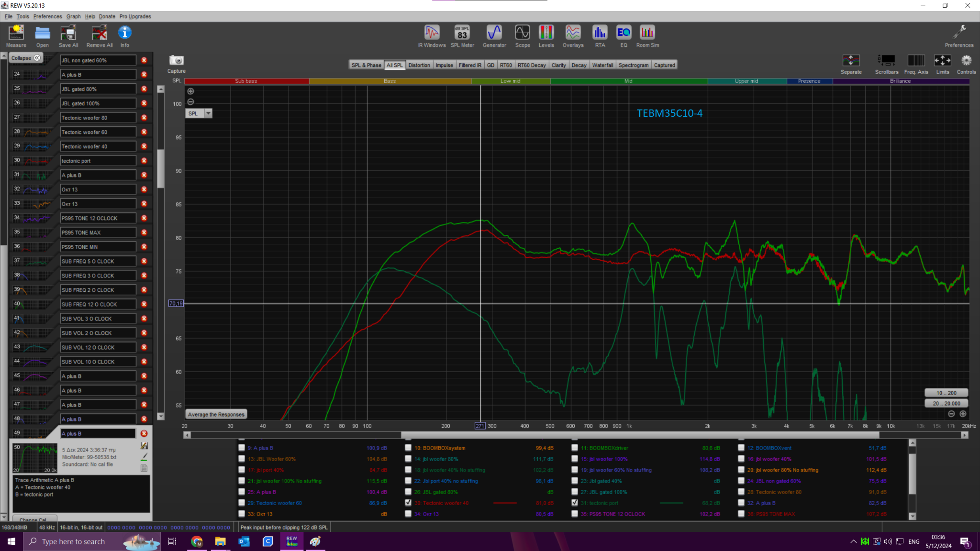Screen dimensions: 980x551
Task: Set frequency range to 10 .. 200
Action: coord(946,393)
